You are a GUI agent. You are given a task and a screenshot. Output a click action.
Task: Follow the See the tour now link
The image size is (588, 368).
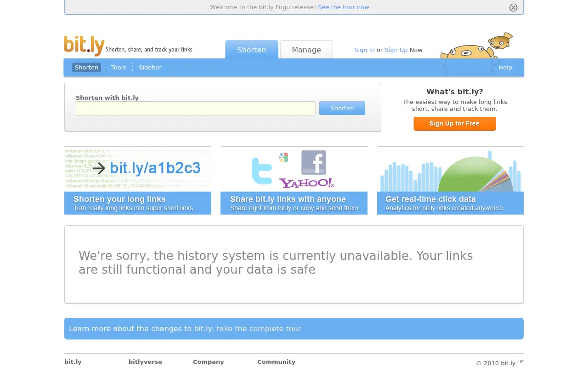(344, 7)
